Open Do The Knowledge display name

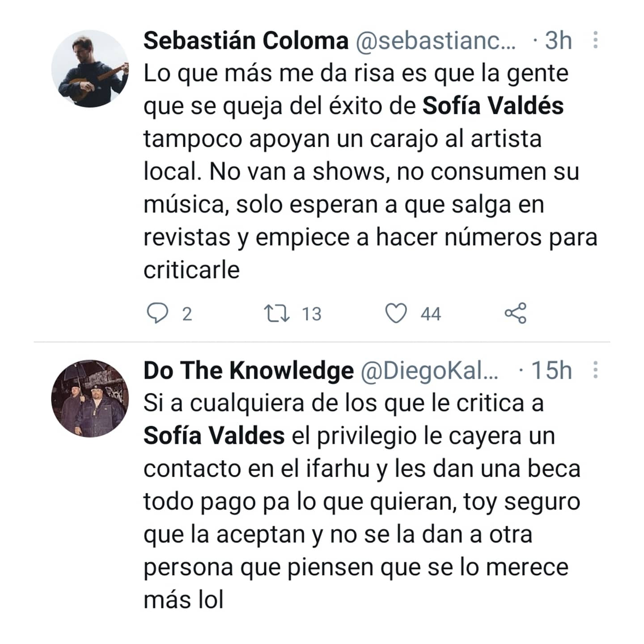pyautogui.click(x=249, y=370)
